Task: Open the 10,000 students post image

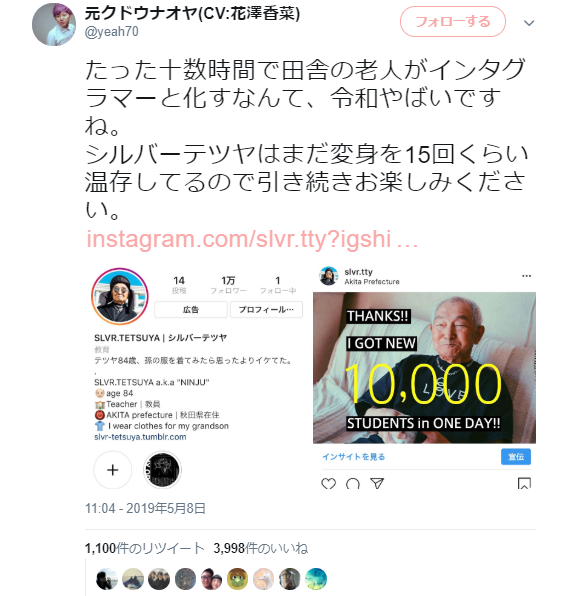Action: (424, 368)
